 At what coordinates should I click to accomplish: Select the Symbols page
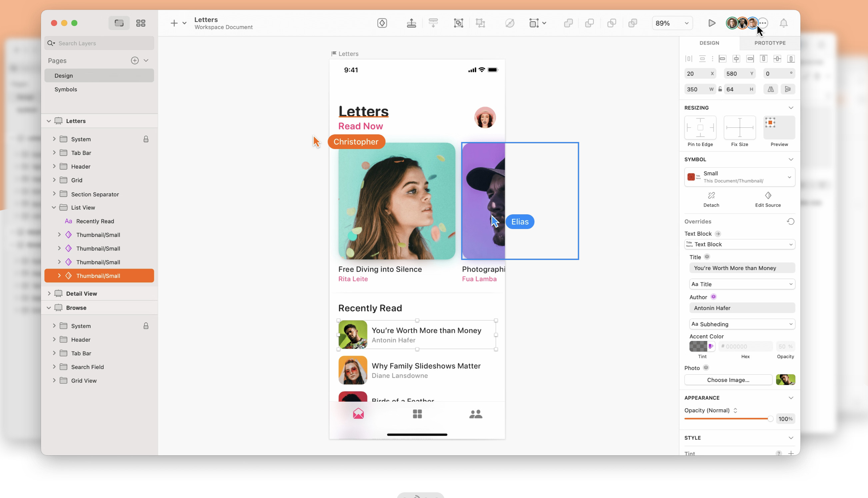tap(66, 89)
